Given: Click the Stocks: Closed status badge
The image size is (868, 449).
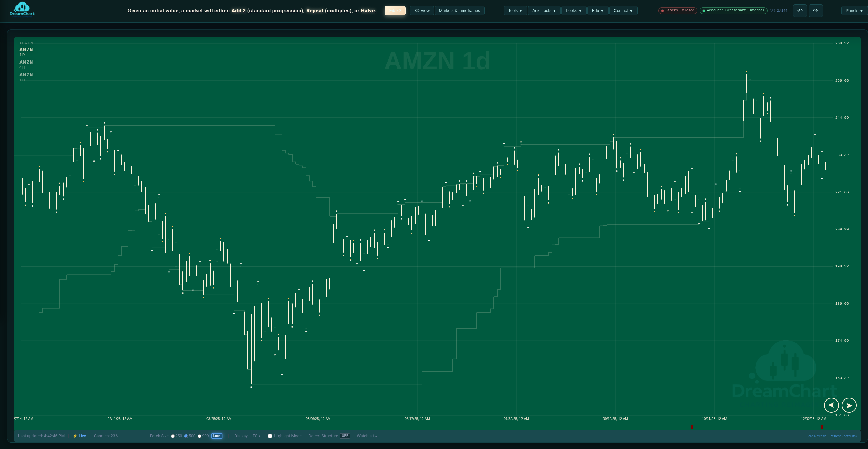Looking at the screenshot, I should click(x=678, y=11).
